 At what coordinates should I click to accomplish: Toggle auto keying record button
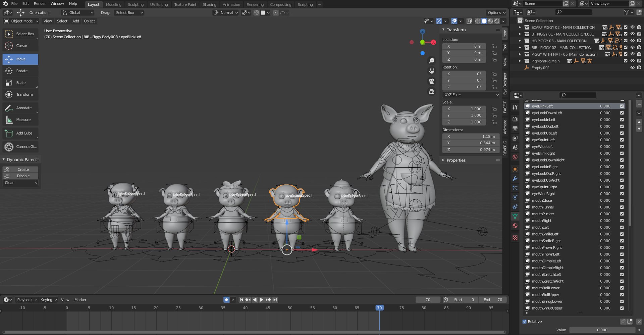tap(226, 300)
